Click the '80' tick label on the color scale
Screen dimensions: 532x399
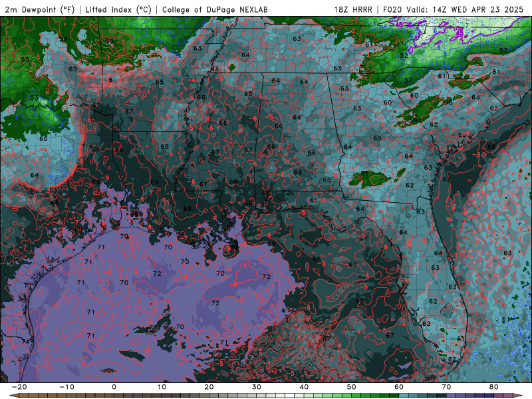pos(494,387)
